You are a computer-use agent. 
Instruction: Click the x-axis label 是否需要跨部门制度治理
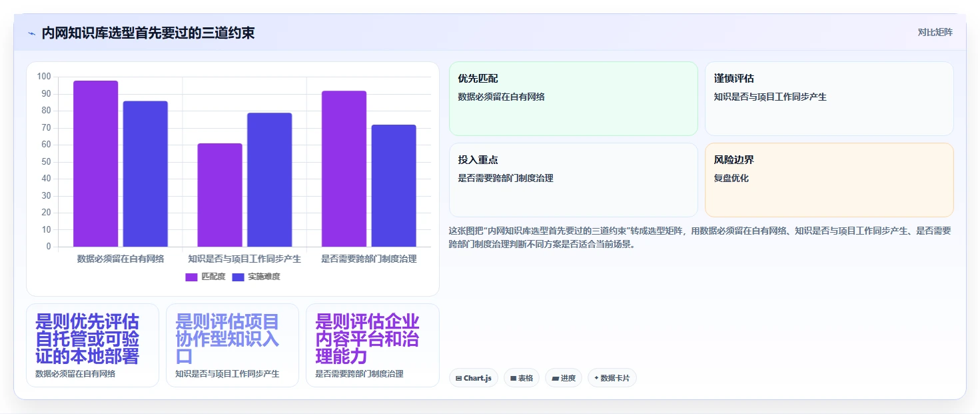(x=369, y=259)
